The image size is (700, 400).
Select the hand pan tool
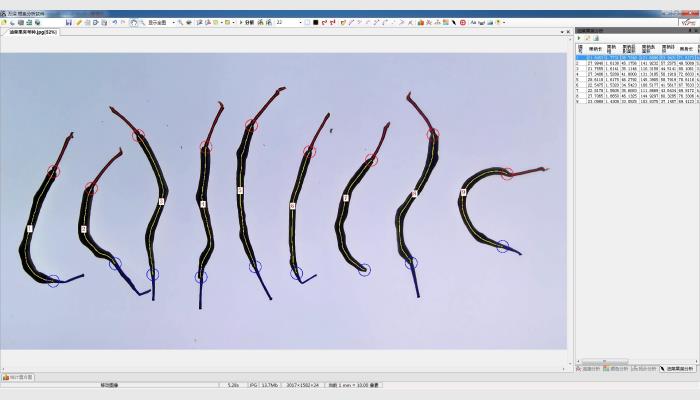(x=134, y=22)
